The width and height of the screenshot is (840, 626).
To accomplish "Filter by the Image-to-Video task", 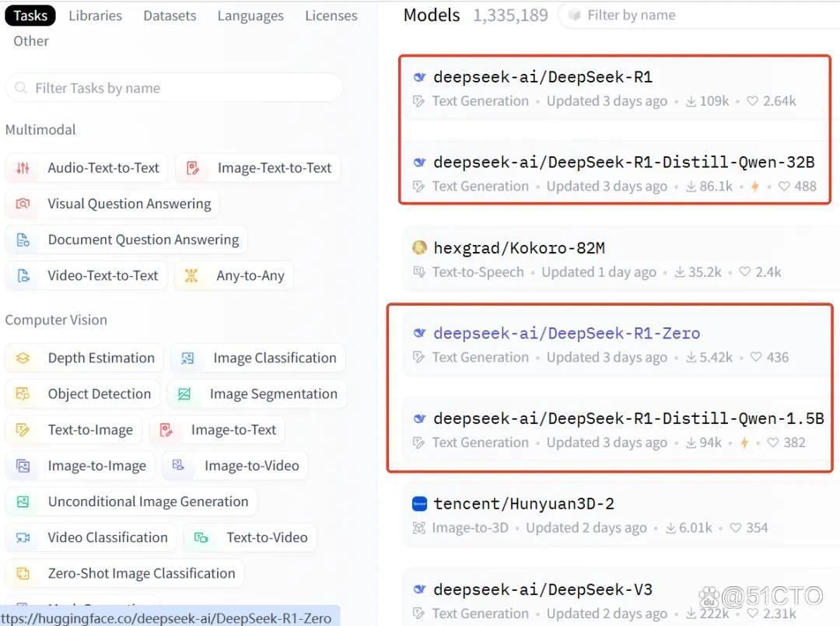I will (235, 466).
